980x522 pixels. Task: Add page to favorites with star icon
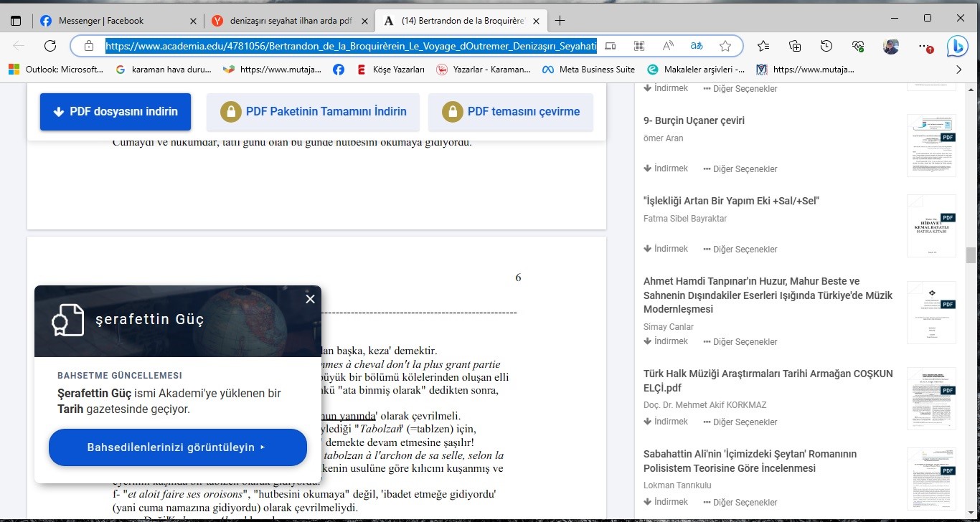click(x=725, y=46)
